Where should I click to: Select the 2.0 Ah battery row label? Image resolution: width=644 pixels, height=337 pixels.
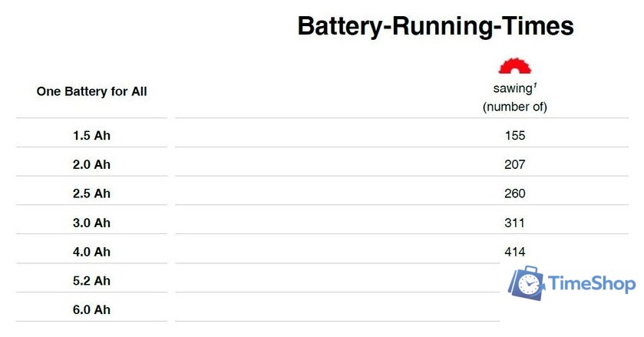[92, 164]
